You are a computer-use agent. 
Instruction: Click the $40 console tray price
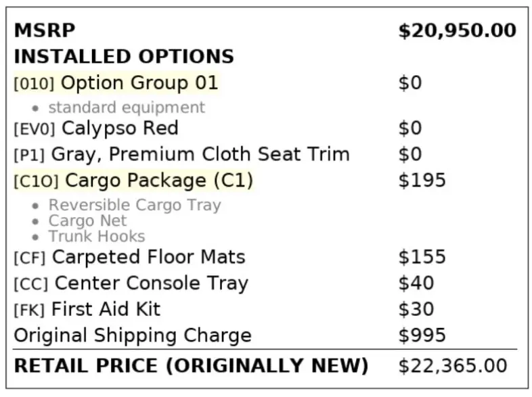tap(416, 283)
